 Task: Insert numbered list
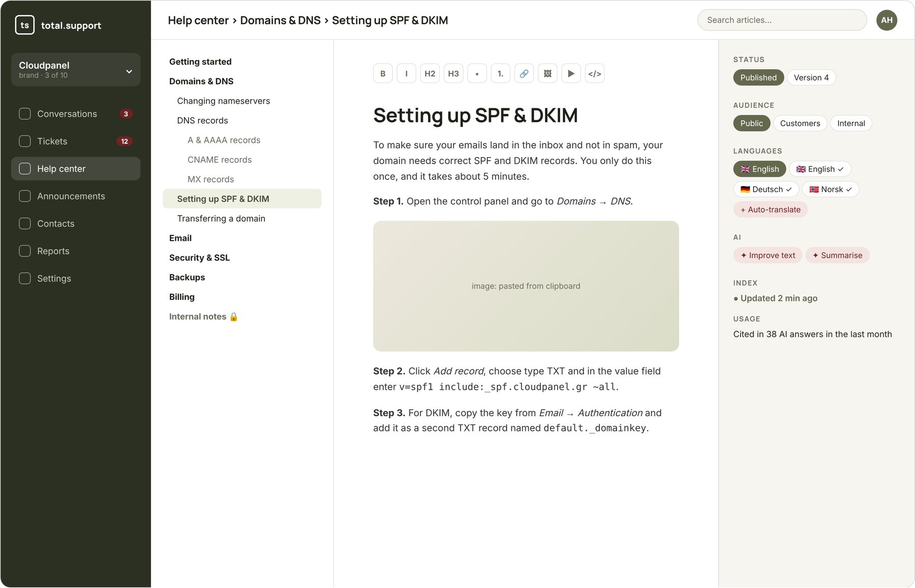pos(501,74)
